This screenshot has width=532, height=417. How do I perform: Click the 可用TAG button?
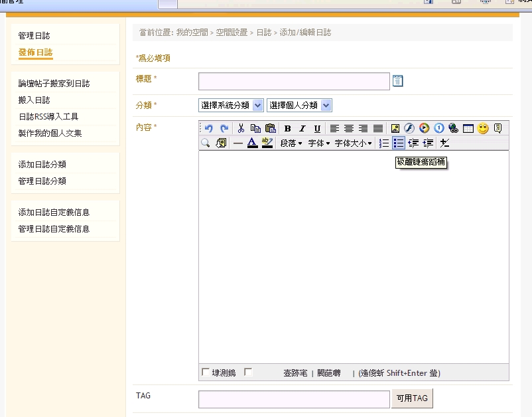pyautogui.click(x=412, y=398)
